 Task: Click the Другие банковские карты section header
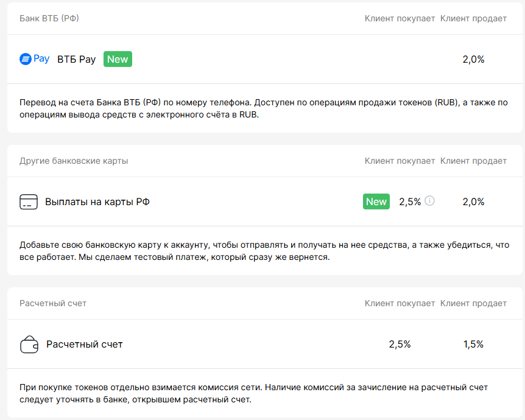pos(74,161)
